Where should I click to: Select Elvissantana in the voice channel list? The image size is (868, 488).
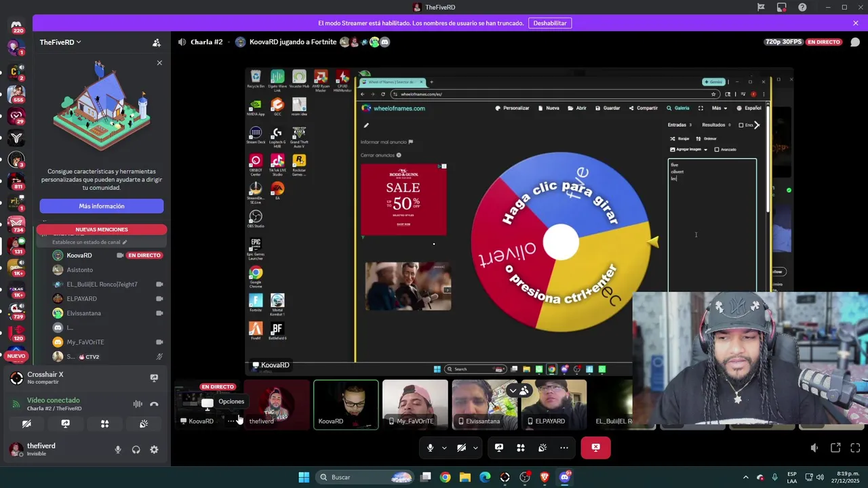tap(108, 313)
